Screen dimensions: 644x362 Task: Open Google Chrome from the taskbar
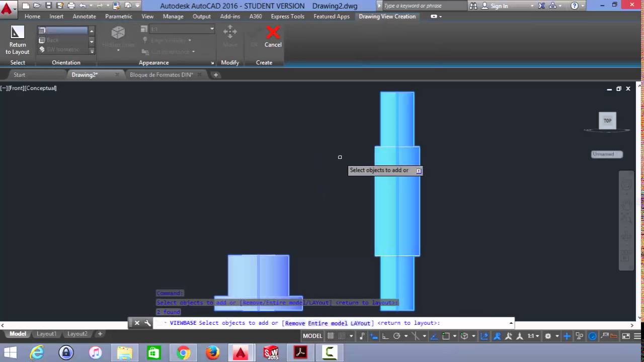[x=183, y=353]
